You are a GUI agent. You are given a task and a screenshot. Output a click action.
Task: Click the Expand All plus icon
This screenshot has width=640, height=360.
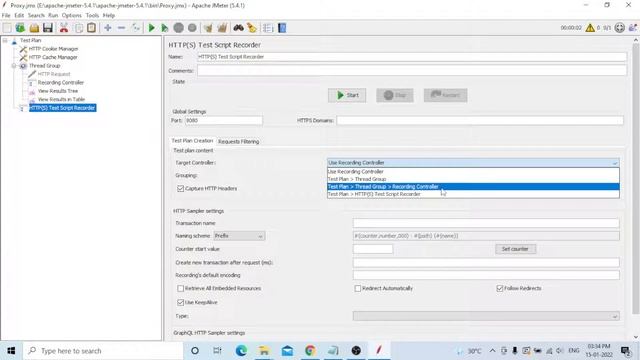108,28
